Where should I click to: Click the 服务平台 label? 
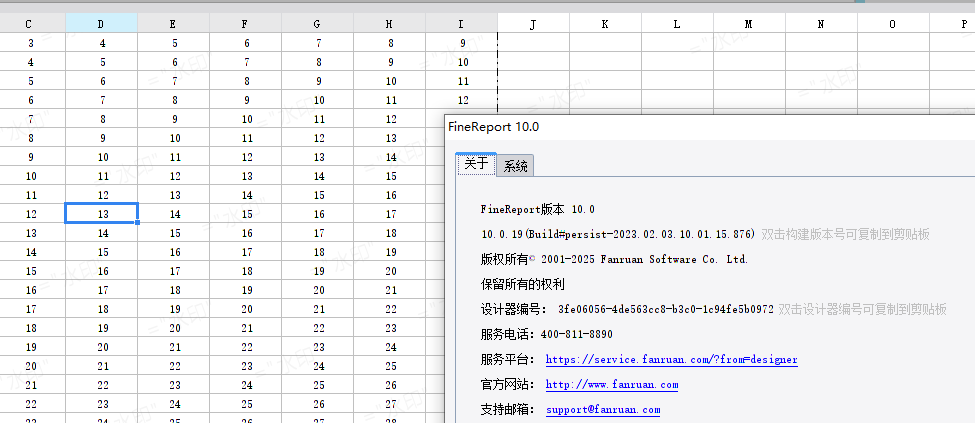(x=507, y=360)
